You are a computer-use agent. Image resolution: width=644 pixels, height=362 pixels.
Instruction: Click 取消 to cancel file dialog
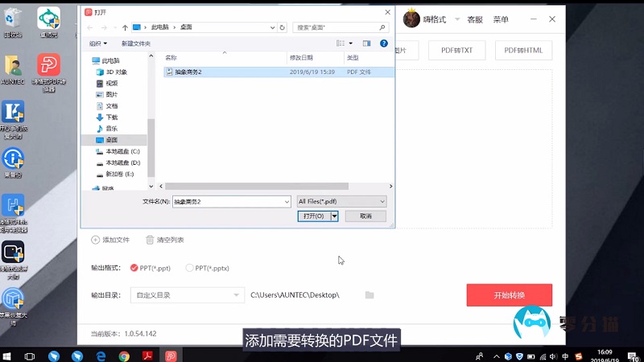[x=365, y=216]
